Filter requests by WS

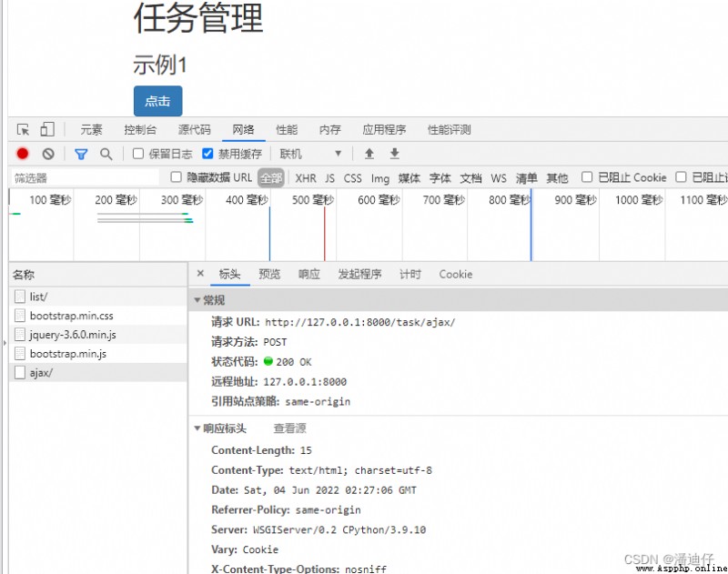(x=499, y=178)
